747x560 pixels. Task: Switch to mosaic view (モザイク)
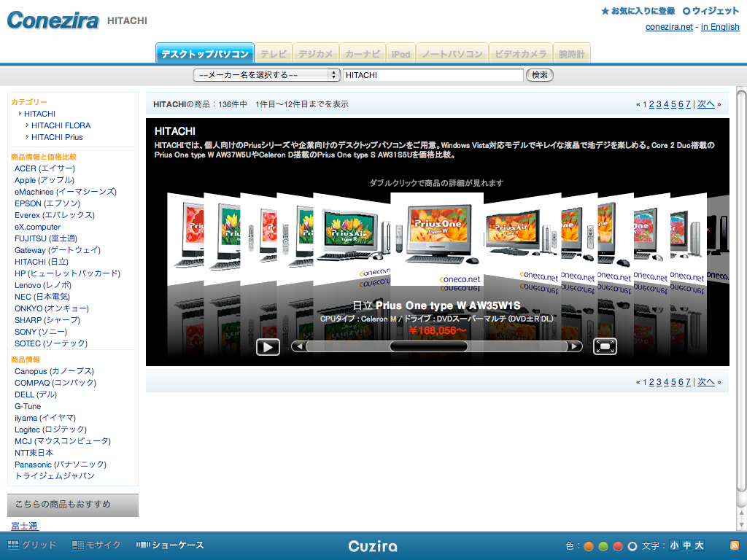click(x=96, y=545)
